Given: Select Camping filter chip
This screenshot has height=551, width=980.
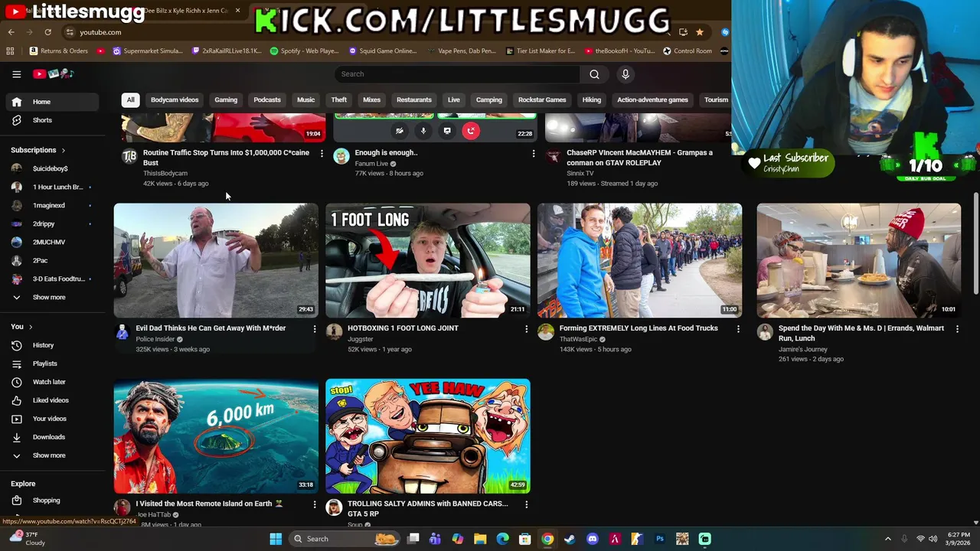Looking at the screenshot, I should (x=489, y=100).
